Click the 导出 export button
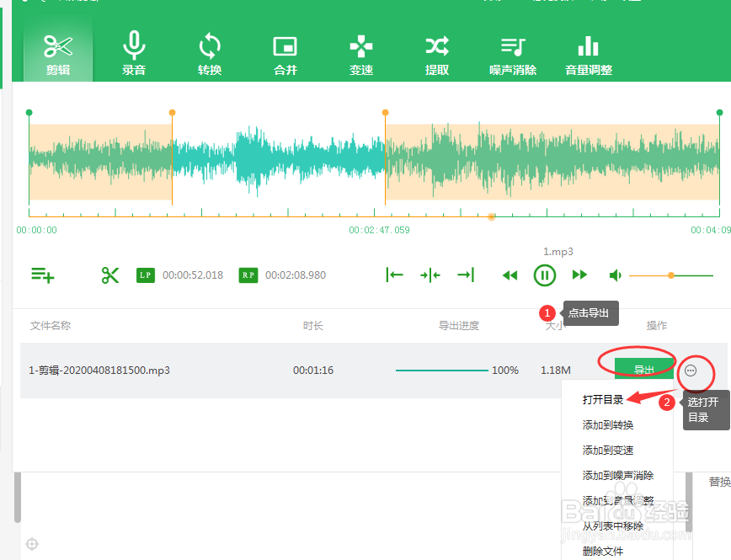 [643, 370]
